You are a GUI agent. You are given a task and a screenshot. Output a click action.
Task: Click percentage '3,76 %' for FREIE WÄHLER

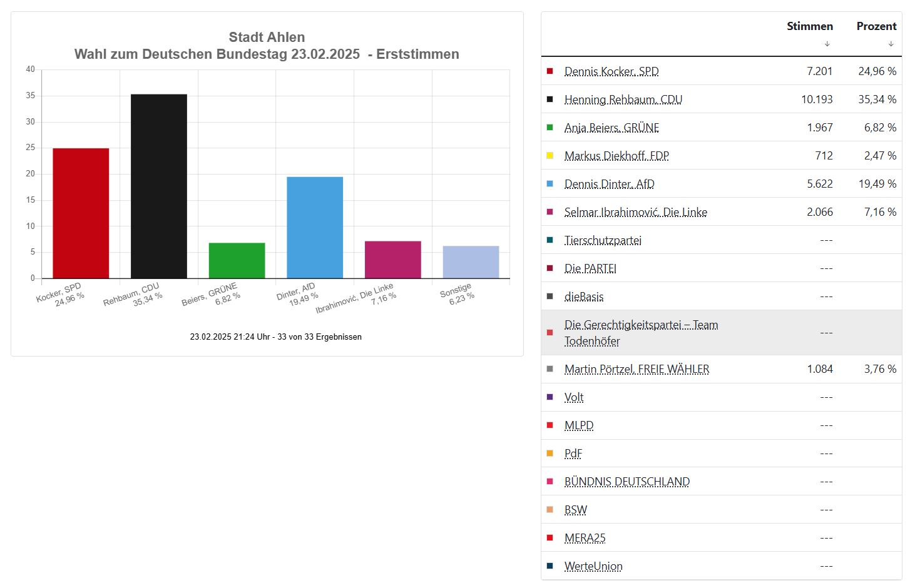880,369
